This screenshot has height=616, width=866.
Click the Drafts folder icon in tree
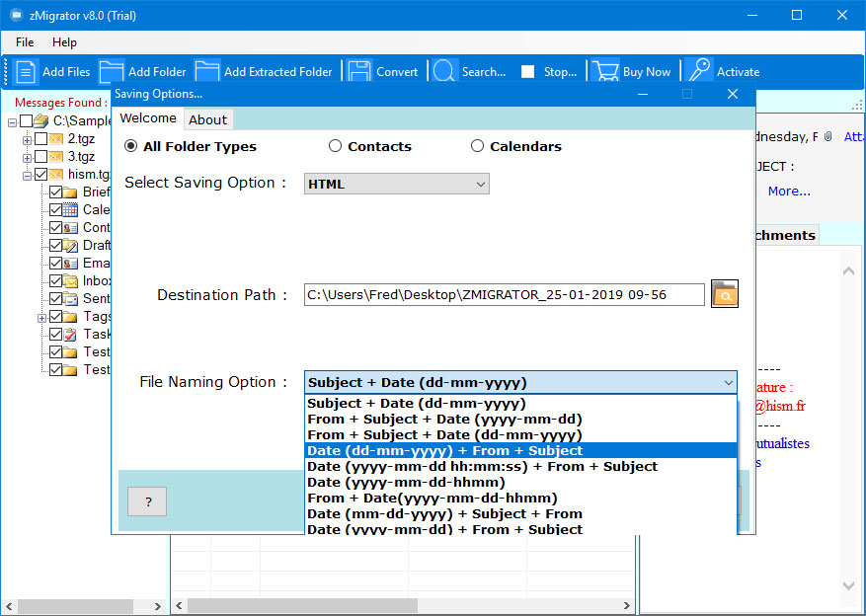(x=69, y=245)
